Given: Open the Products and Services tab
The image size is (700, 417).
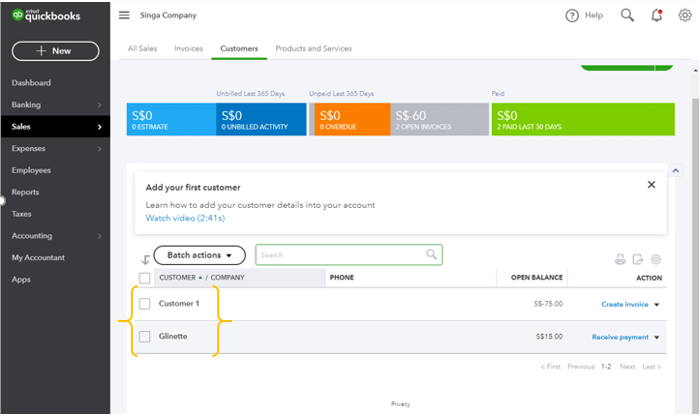Looking at the screenshot, I should (313, 48).
